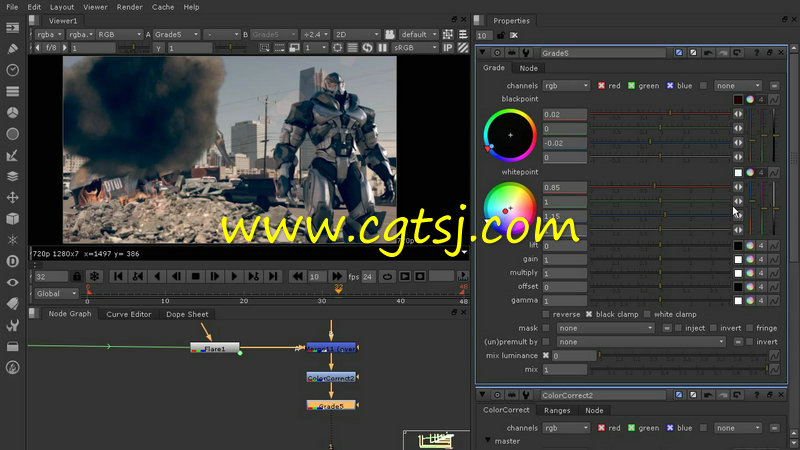The width and height of the screenshot is (800, 450).
Task: Open the ToolSets wrench icon
Action: coord(12,325)
